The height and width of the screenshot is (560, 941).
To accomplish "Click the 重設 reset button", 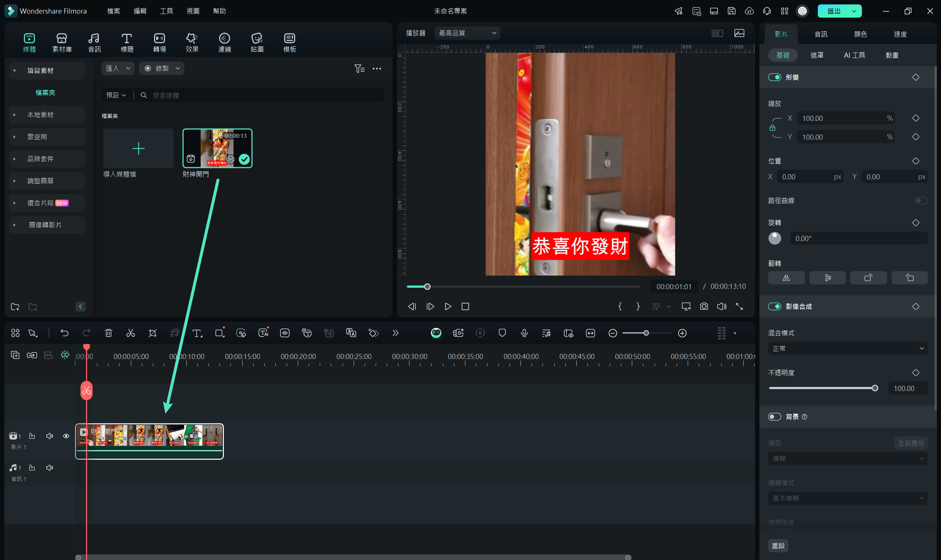I will [x=778, y=545].
